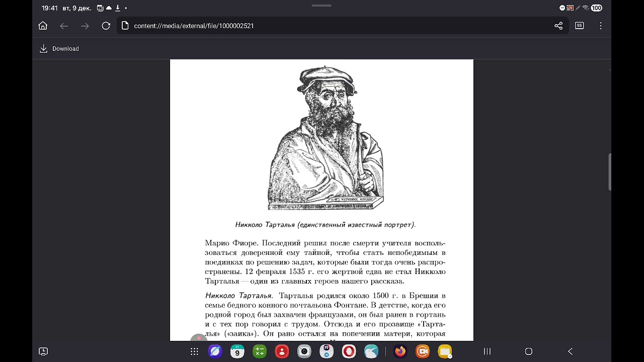Tap the Android home navigation button
The height and width of the screenshot is (362, 644).
[529, 351]
